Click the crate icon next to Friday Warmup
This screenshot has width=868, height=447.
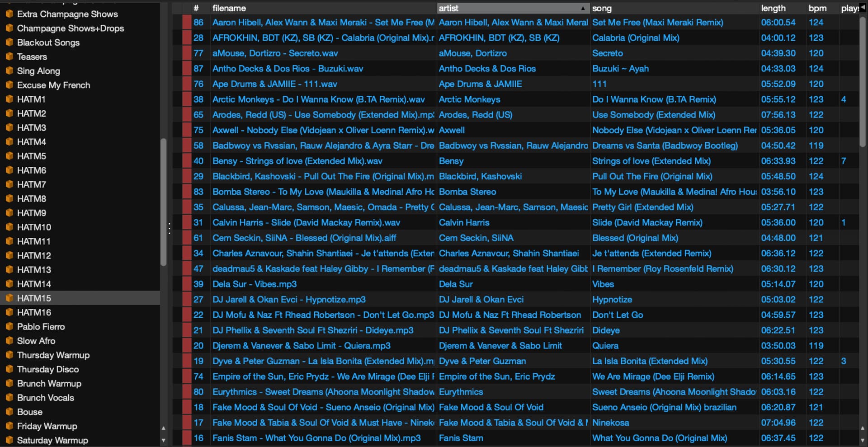pyautogui.click(x=9, y=426)
